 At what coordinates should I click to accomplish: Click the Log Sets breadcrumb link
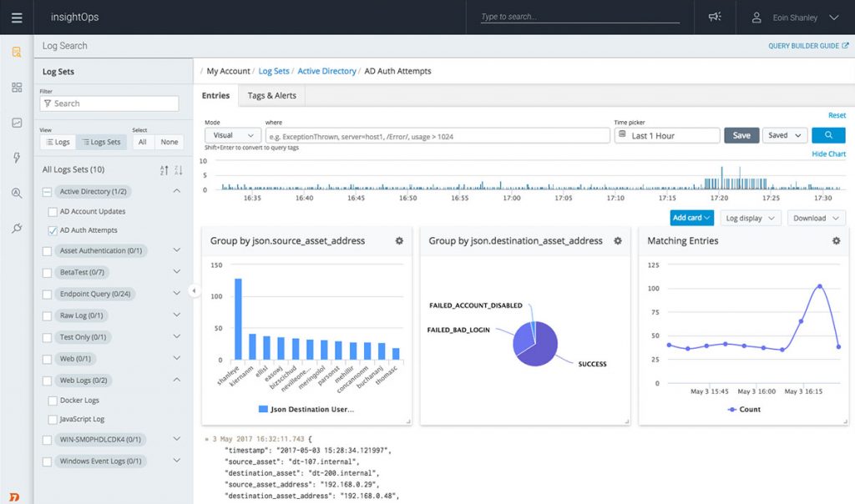(274, 71)
